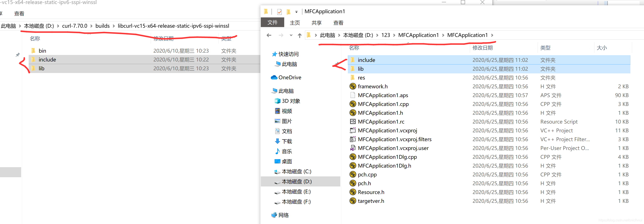Sort by 大小 column header
The width and height of the screenshot is (644, 224).
coord(602,48)
